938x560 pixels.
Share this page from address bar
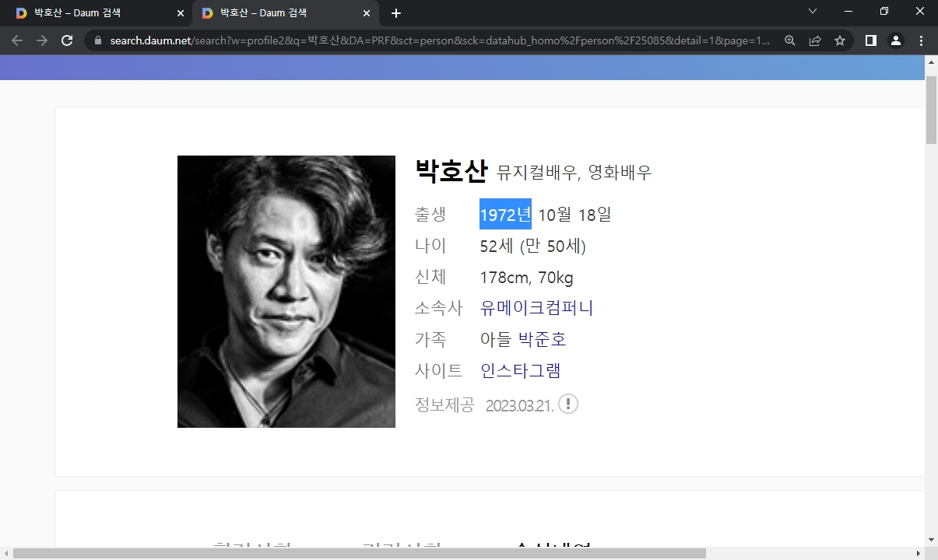tap(815, 40)
